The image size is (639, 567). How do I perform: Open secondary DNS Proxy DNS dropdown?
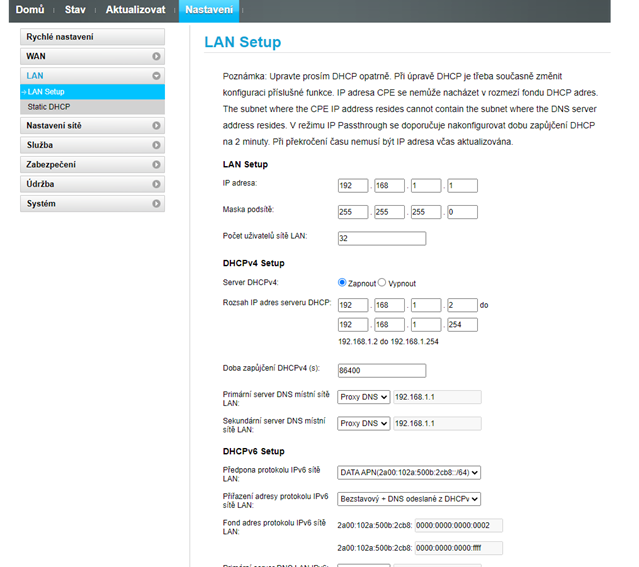click(363, 423)
